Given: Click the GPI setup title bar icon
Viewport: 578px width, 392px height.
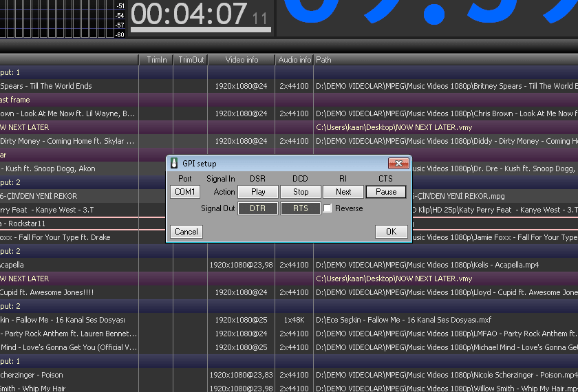Looking at the screenshot, I should (174, 164).
